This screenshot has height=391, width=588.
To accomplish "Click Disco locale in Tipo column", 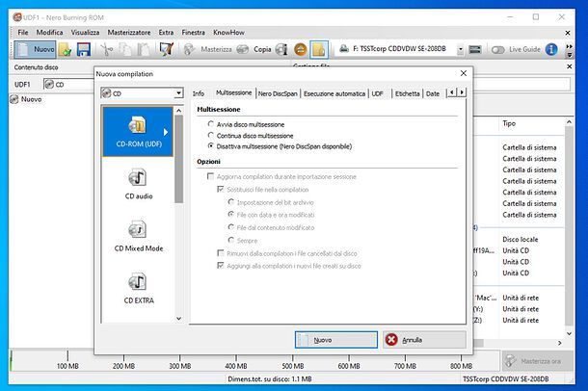I will 521,239.
